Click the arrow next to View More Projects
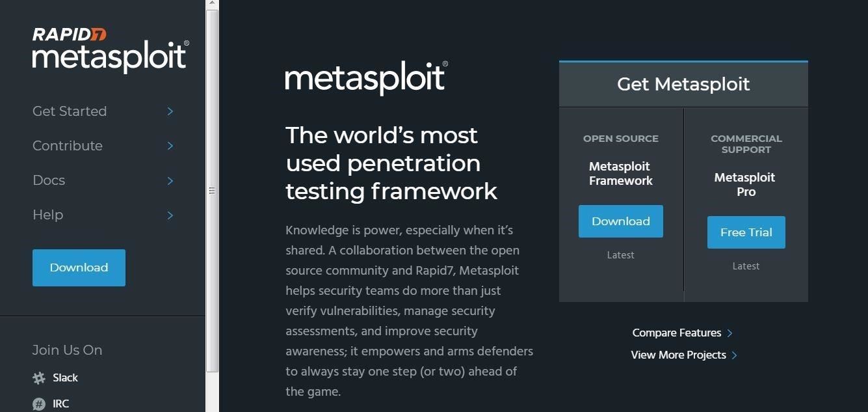 tap(734, 355)
